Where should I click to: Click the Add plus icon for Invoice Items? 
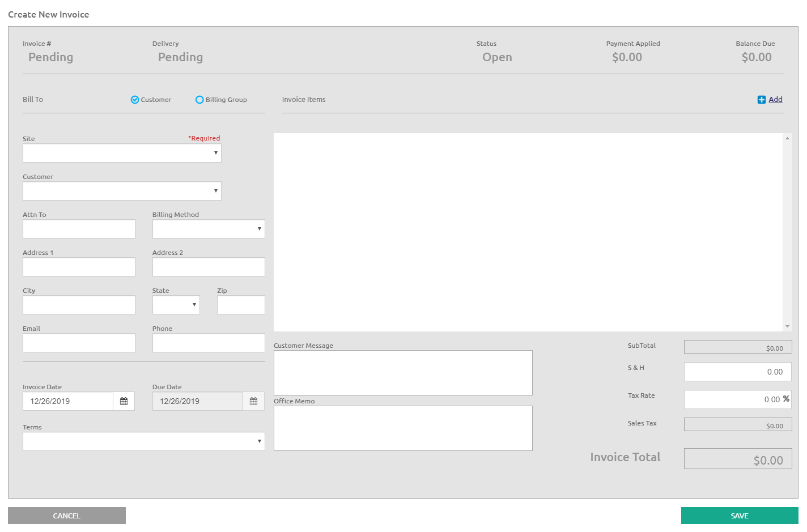(762, 99)
